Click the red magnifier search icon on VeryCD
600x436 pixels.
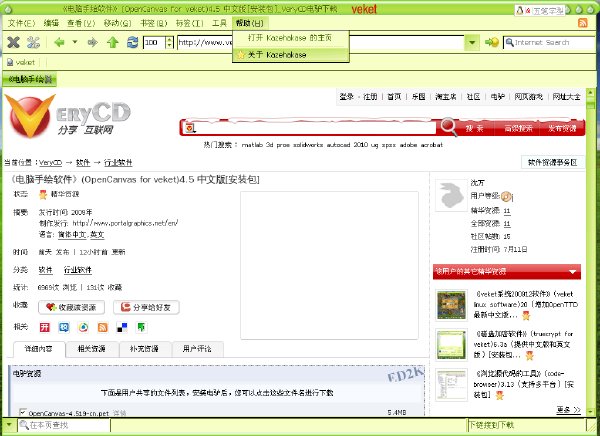click(448, 127)
